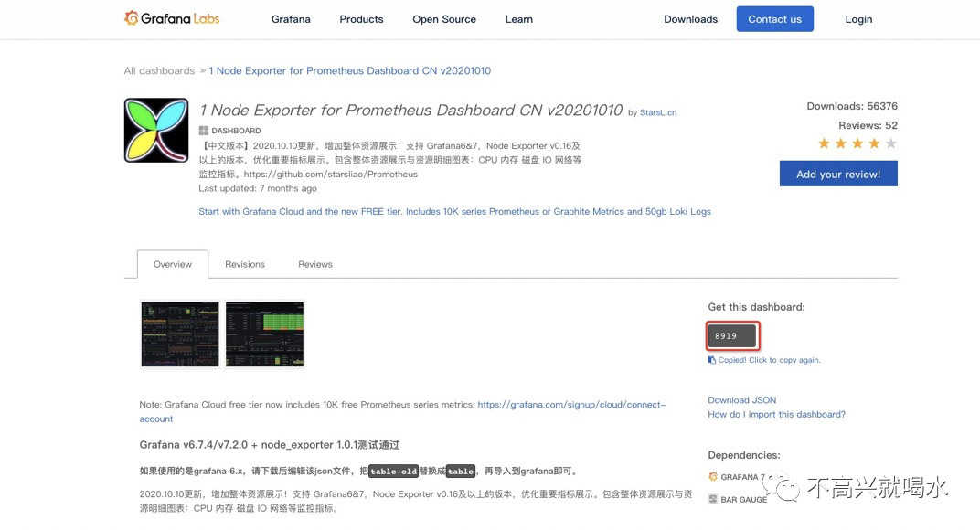Image resolution: width=980 pixels, height=530 pixels.
Task: Click the fourth rating star
Action: (x=874, y=143)
